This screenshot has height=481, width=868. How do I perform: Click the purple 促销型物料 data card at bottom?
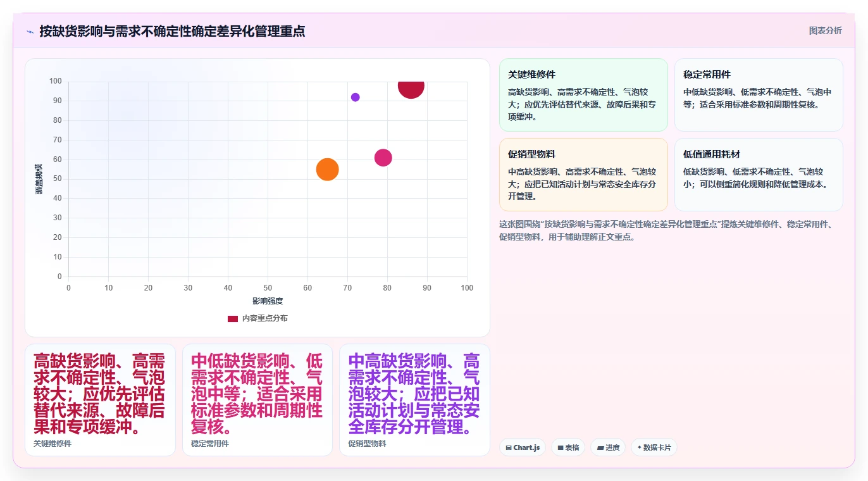pyautogui.click(x=414, y=399)
